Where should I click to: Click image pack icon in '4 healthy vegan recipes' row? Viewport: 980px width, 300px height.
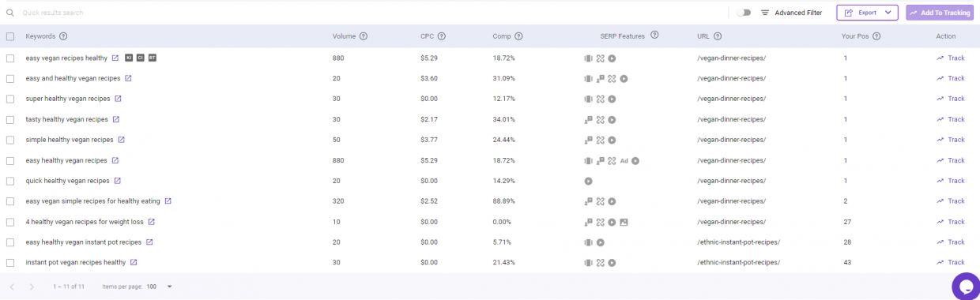(624, 222)
